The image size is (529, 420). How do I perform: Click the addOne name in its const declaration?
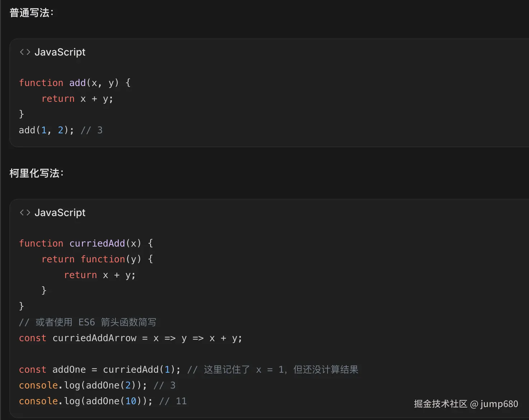pos(69,369)
